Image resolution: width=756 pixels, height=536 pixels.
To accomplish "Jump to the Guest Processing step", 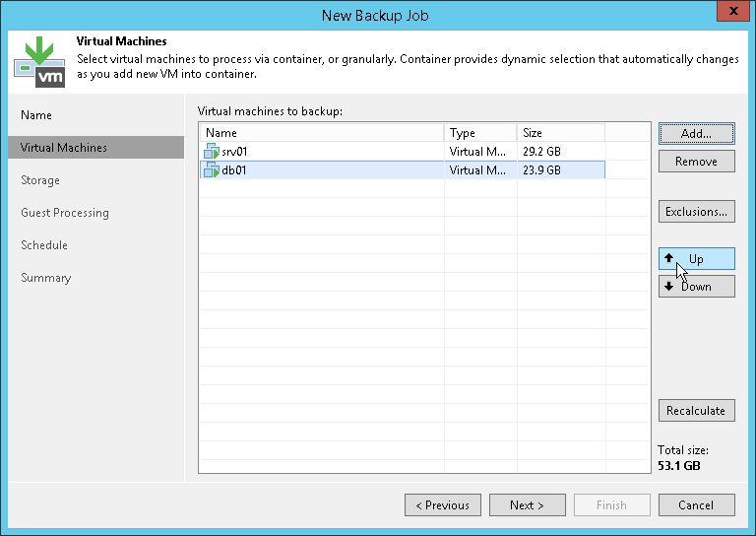I will (65, 213).
